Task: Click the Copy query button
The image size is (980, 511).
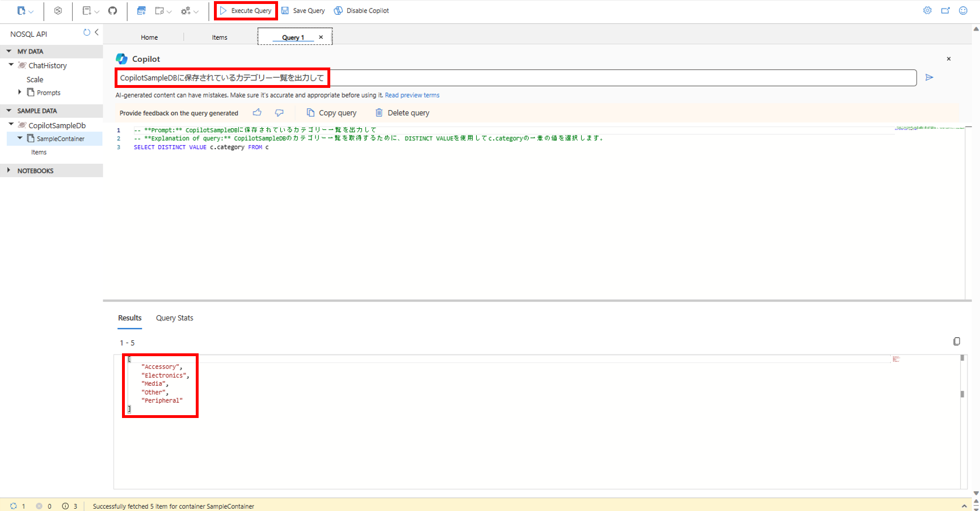Action: click(x=331, y=113)
